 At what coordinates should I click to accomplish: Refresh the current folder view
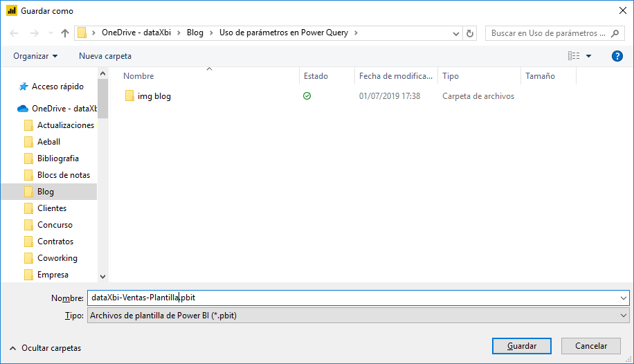471,33
